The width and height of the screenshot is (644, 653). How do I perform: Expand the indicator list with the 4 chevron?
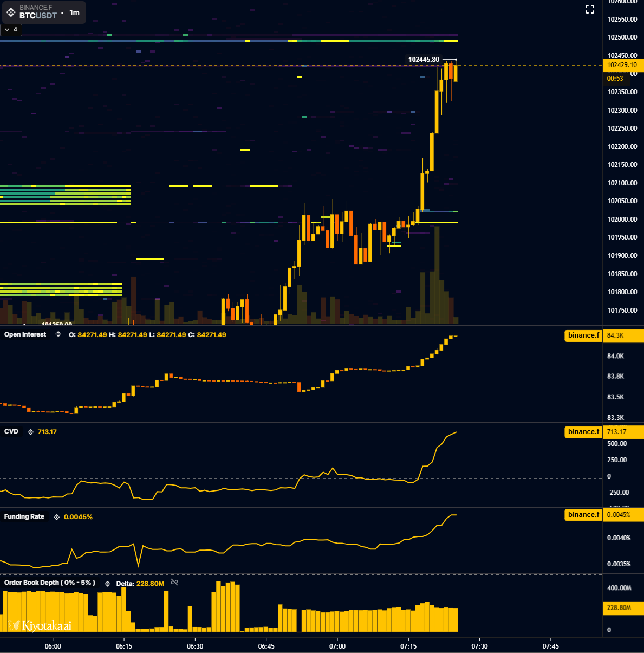[11, 30]
